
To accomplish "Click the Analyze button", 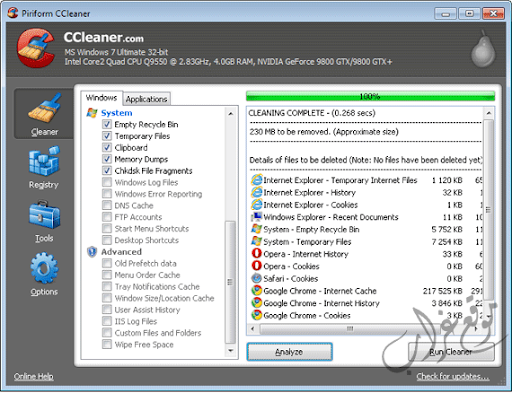I will click(289, 352).
